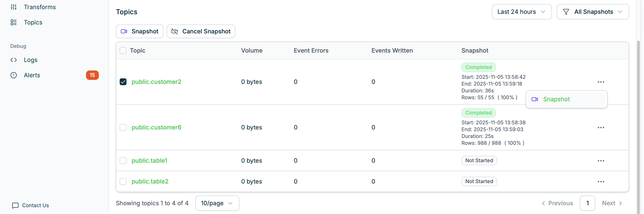Open three-dot menu for public.customer6 row

pos(601,128)
